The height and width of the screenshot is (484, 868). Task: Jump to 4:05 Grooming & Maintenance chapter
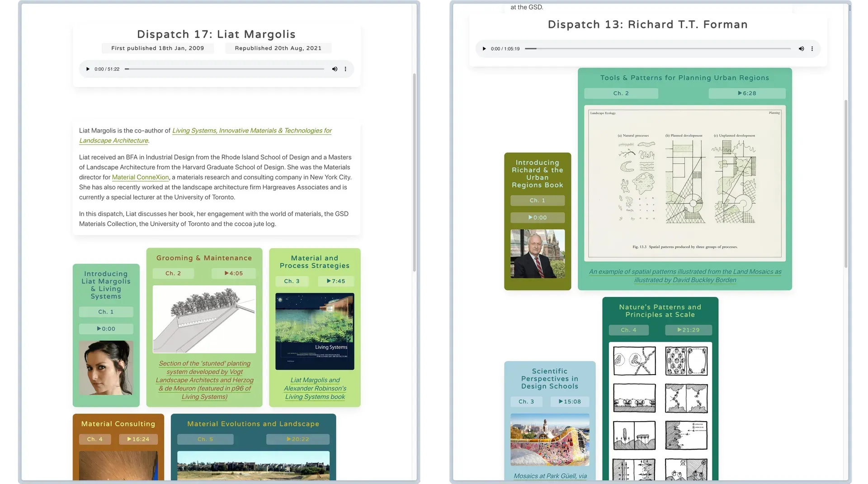[234, 273]
